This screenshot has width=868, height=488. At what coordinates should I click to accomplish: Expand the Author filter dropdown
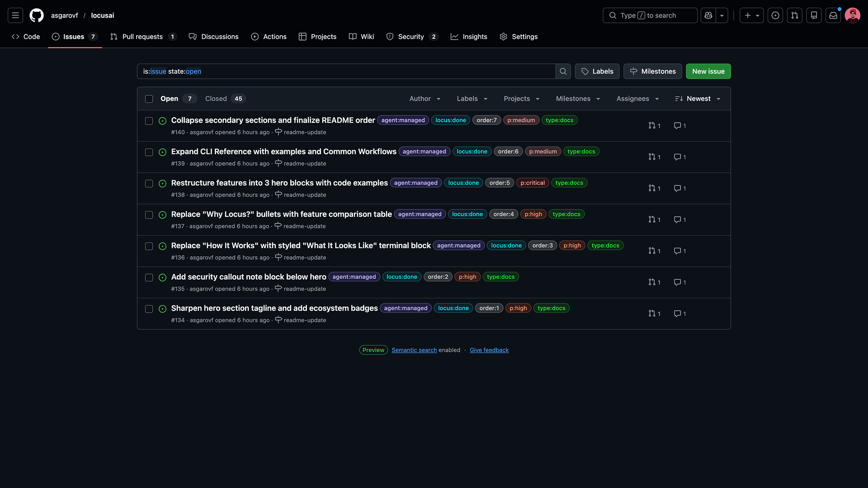[425, 99]
